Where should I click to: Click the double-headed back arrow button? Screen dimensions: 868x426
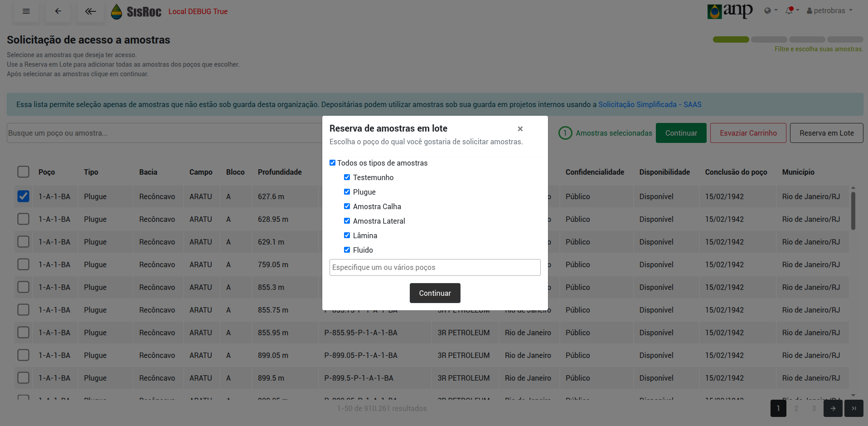[91, 11]
